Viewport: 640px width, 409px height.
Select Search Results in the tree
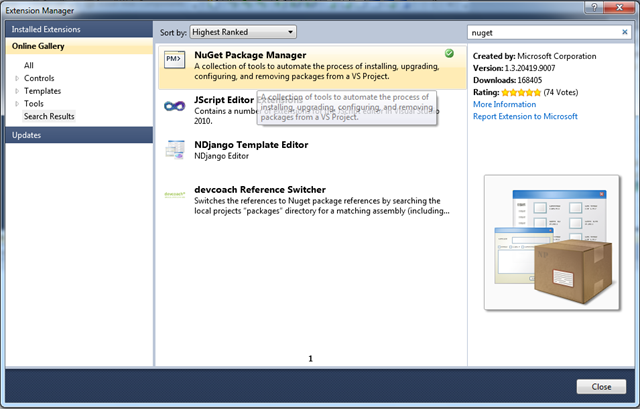(50, 116)
